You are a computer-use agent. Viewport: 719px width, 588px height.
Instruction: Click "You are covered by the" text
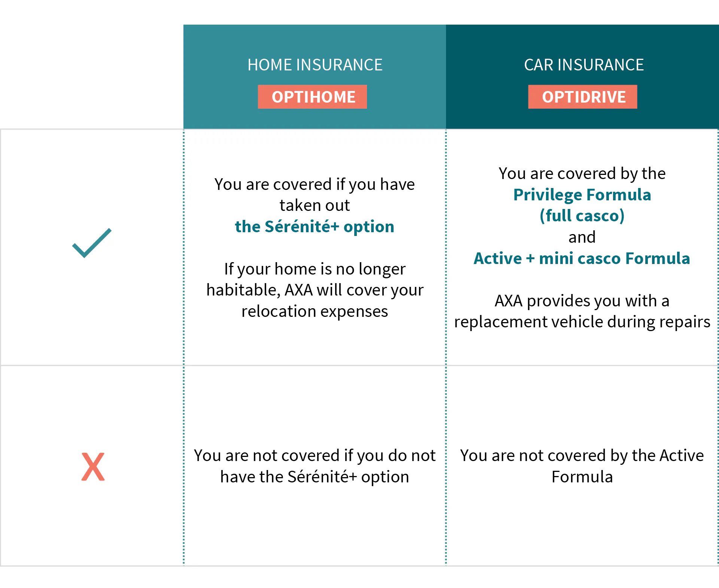pyautogui.click(x=582, y=173)
